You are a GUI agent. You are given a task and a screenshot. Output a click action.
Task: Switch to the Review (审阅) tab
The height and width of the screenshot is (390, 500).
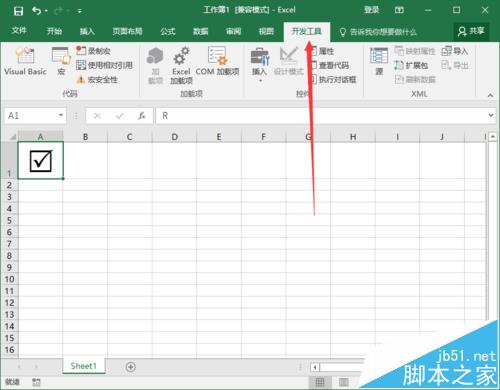(x=233, y=31)
